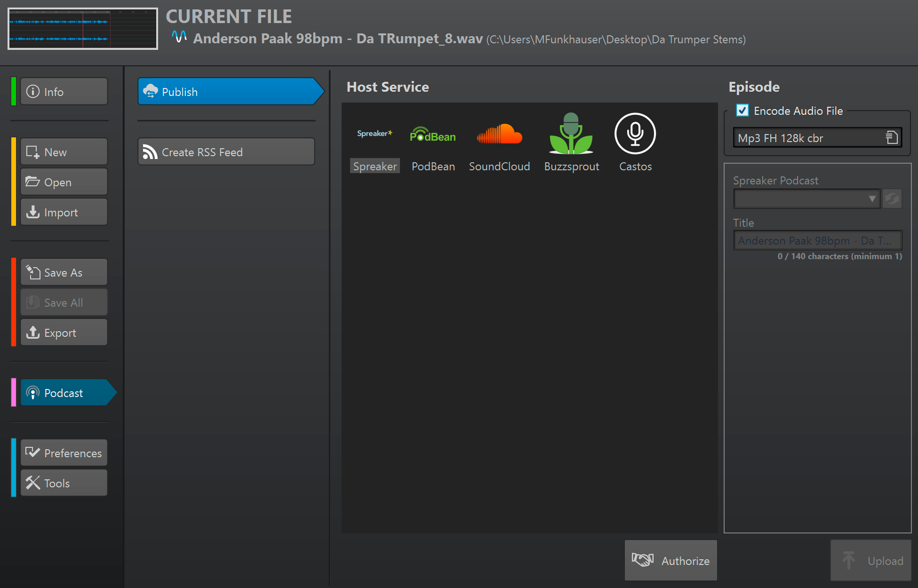Click the episode Title input field
Screen dimensions: 918x588
[817, 240]
